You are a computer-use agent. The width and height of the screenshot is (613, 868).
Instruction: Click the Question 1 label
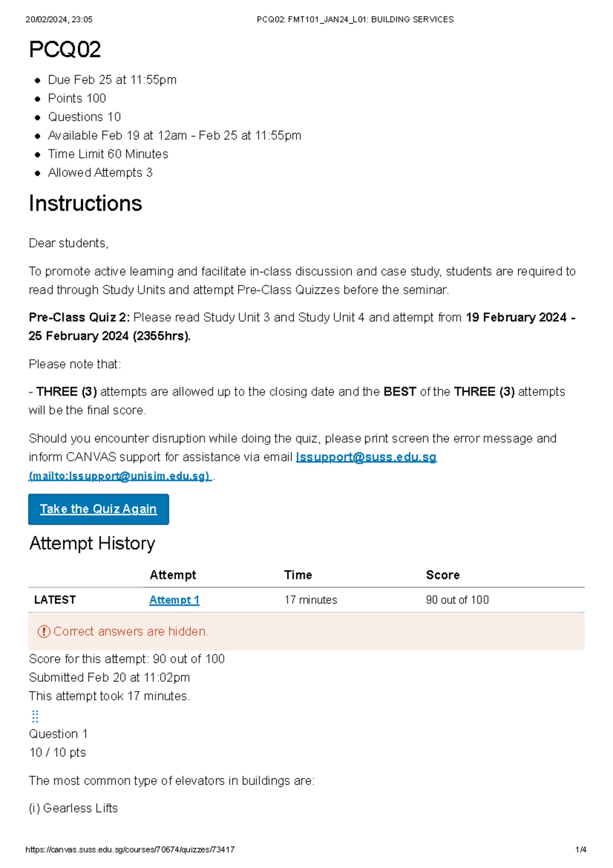point(58,734)
